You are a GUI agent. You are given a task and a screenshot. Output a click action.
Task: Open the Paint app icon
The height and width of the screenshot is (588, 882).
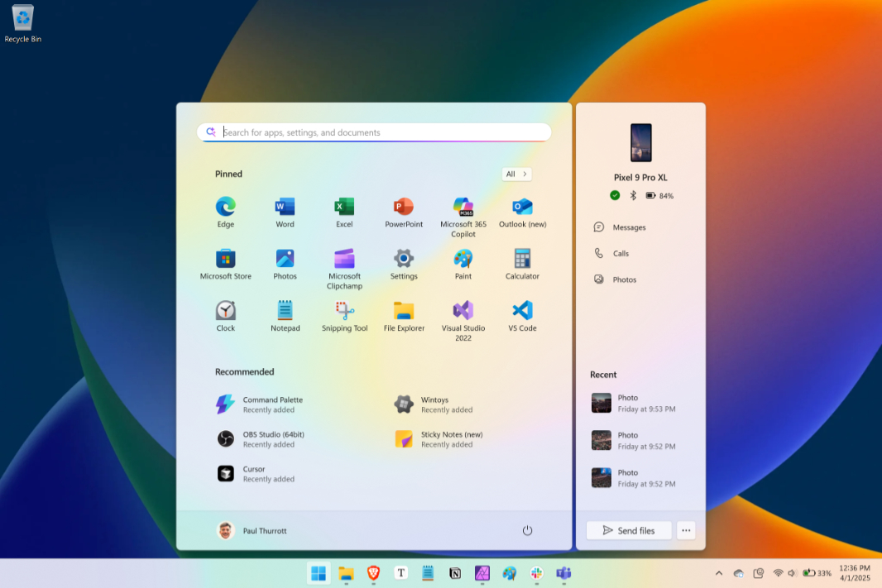click(x=463, y=264)
